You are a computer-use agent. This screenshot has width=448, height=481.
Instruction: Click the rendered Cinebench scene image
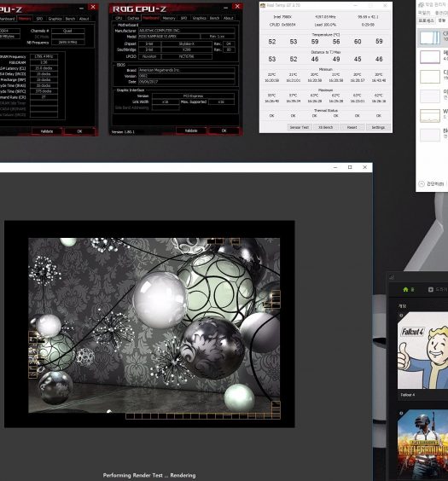point(154,325)
